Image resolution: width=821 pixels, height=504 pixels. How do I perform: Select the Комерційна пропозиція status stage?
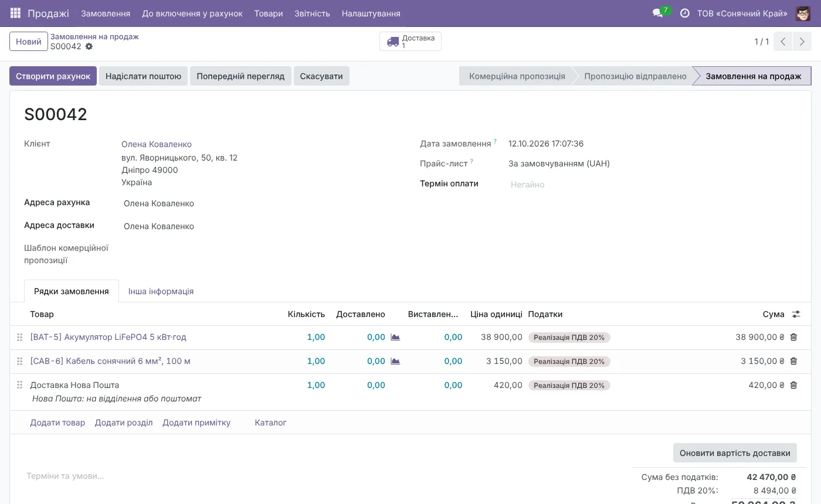point(517,76)
